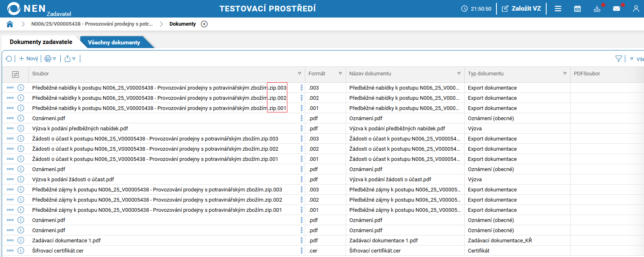Open the filter funnel icon

619,59
